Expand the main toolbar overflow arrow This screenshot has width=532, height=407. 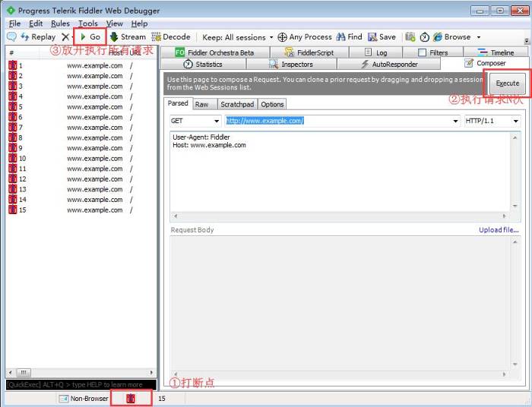point(526,41)
